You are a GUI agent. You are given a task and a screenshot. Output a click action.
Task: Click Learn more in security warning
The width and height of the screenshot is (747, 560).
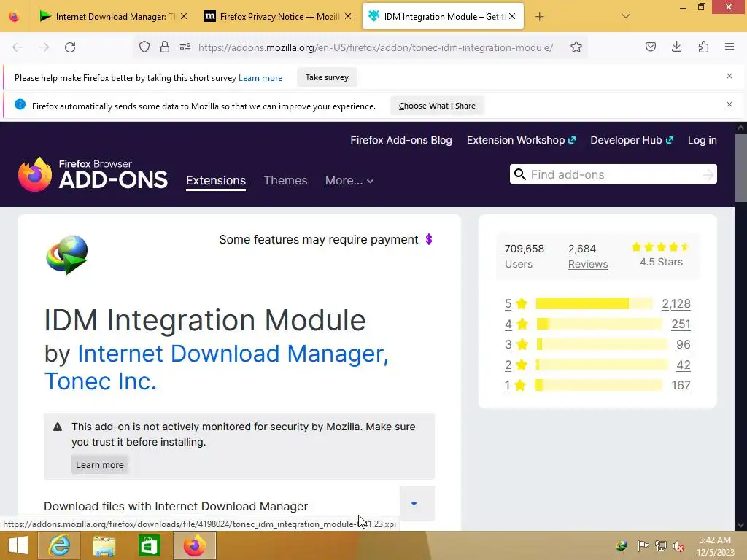[x=99, y=464]
